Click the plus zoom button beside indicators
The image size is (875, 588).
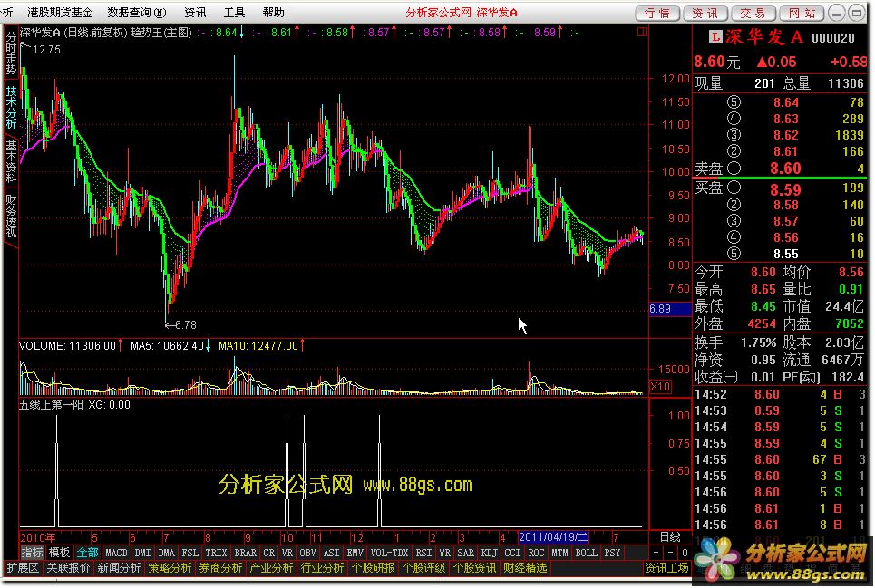coord(656,553)
